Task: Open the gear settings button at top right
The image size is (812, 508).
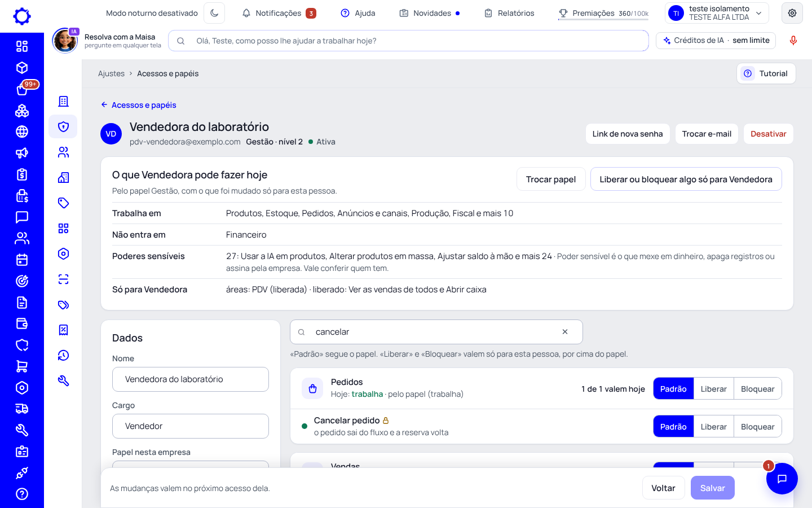Action: click(x=792, y=13)
